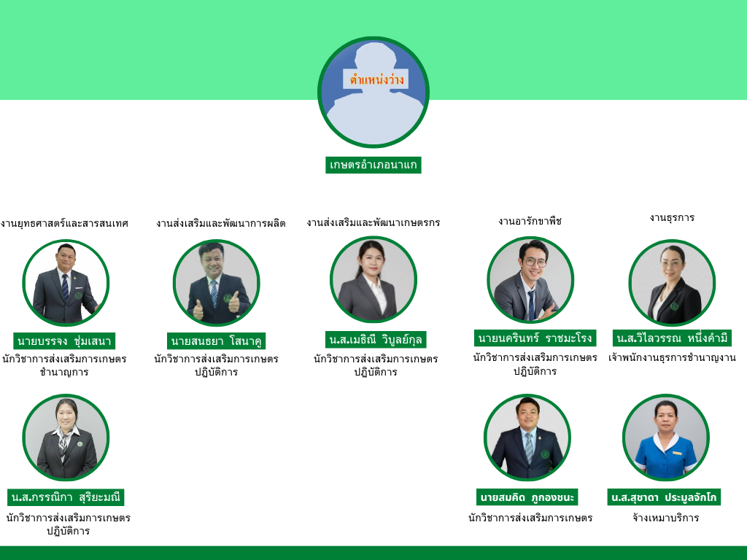Click portrait of นายนครินทร์ ราชมะโรง
The image size is (747, 560).
[530, 280]
